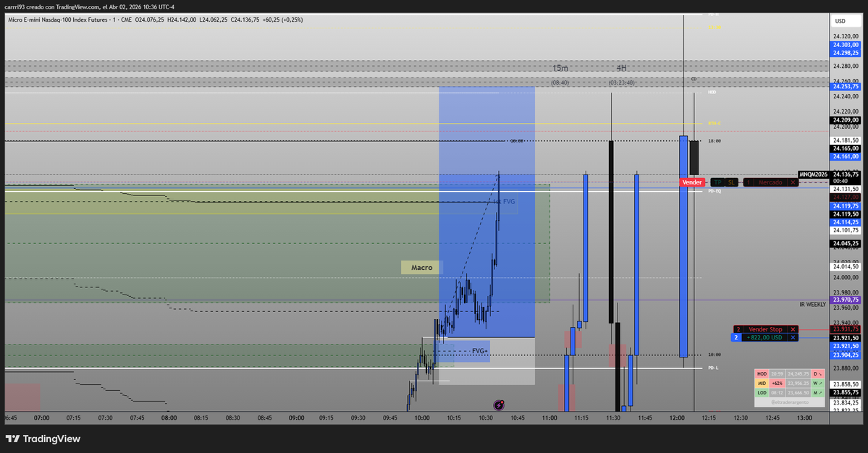Viewport: 868px width, 453px height.
Task: Click the (03:23:48) countdown text
Action: pos(621,82)
